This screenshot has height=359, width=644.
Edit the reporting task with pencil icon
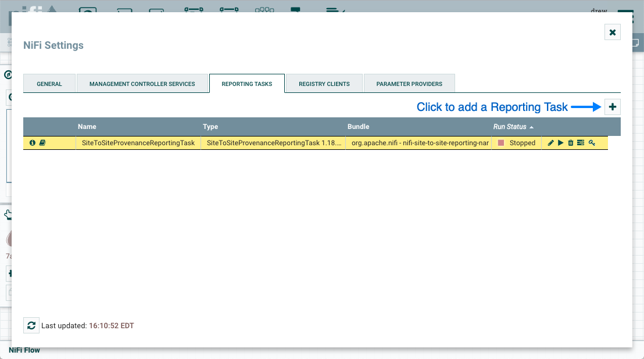coord(551,143)
